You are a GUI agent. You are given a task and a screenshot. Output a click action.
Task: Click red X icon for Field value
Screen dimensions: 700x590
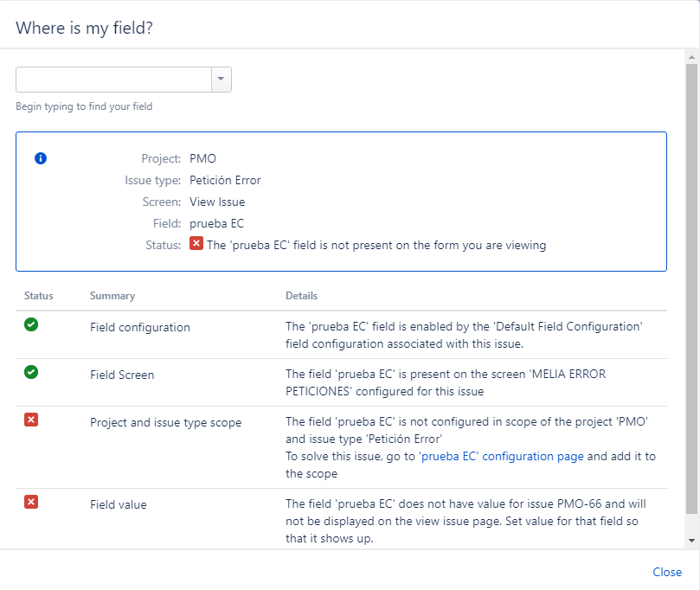(x=31, y=502)
